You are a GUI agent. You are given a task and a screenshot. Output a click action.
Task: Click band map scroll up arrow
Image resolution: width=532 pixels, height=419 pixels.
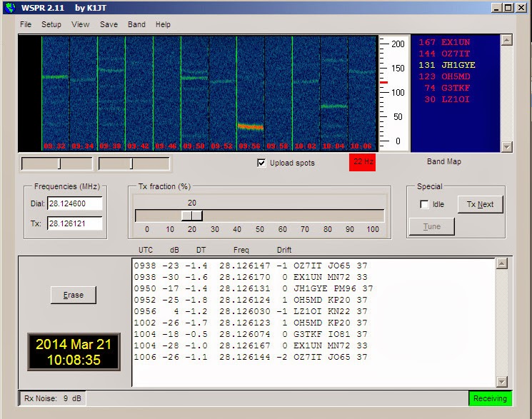tap(506, 41)
